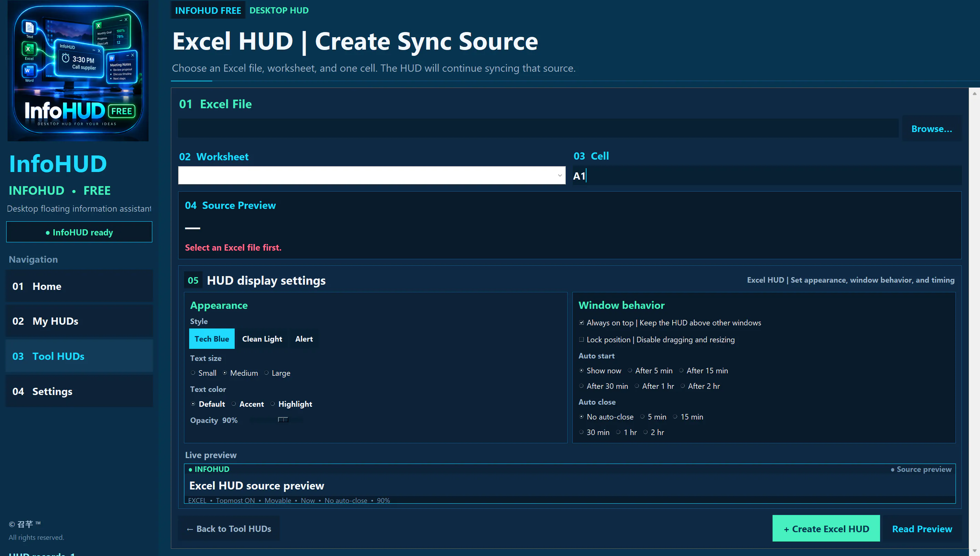The width and height of the screenshot is (980, 556).
Task: Click the DESKTOP HUD header tag
Action: click(x=279, y=10)
